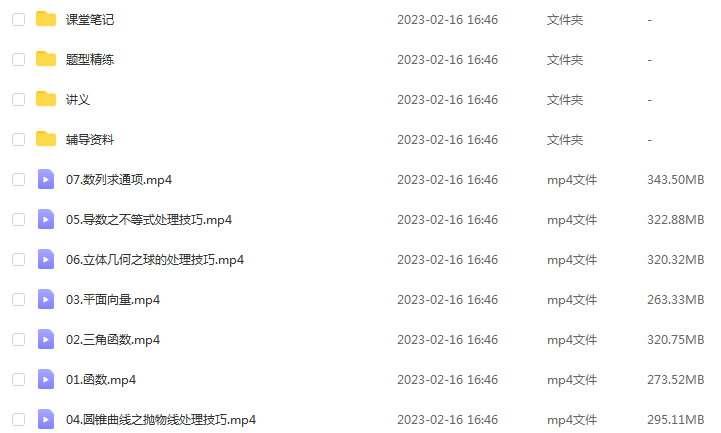Click video icon for 07.数列求通项.mp4
Image resolution: width=721 pixels, height=433 pixels.
coord(46,179)
